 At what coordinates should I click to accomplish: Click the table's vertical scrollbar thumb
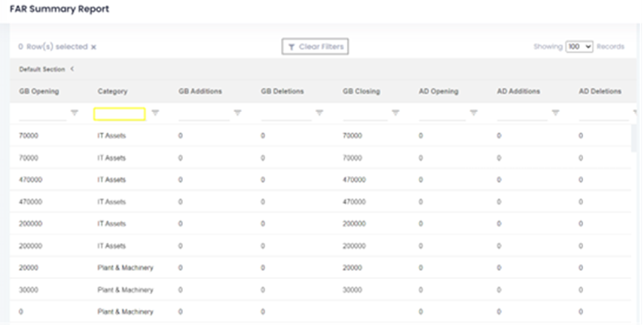pyautogui.click(x=634, y=138)
